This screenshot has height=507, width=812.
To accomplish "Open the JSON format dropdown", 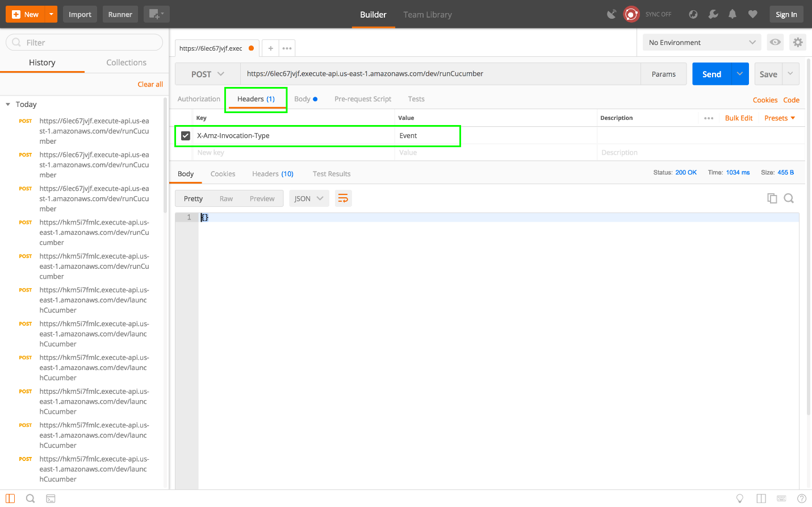I will 309,198.
